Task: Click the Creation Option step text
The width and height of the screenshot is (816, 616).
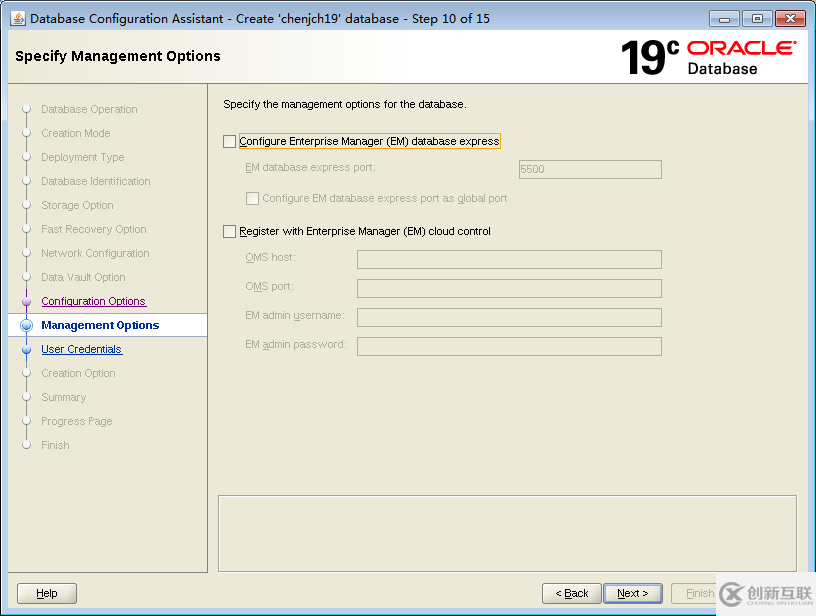Action: (79, 373)
